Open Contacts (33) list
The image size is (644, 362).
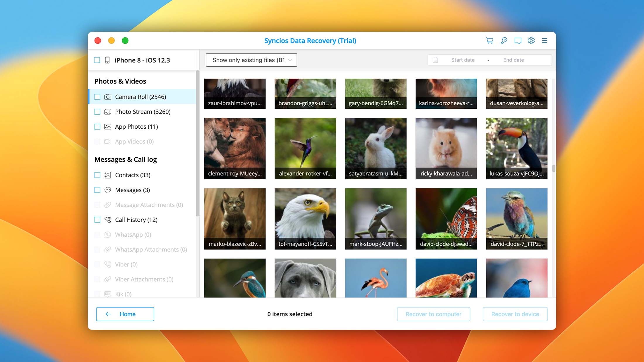pyautogui.click(x=142, y=175)
